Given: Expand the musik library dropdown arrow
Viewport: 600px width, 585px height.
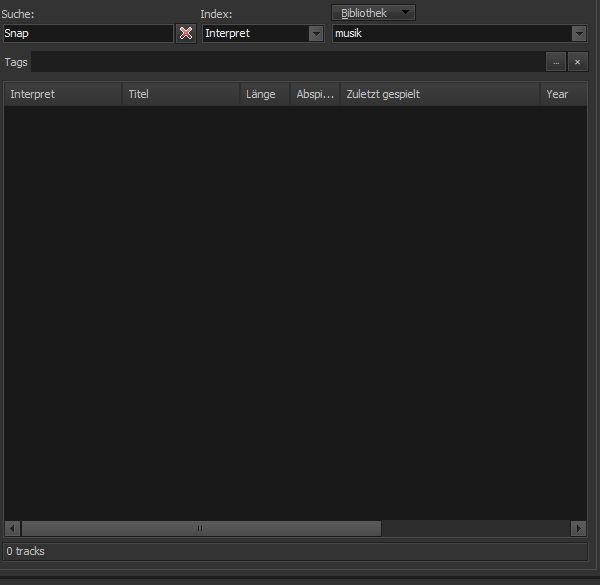Looking at the screenshot, I should click(579, 33).
